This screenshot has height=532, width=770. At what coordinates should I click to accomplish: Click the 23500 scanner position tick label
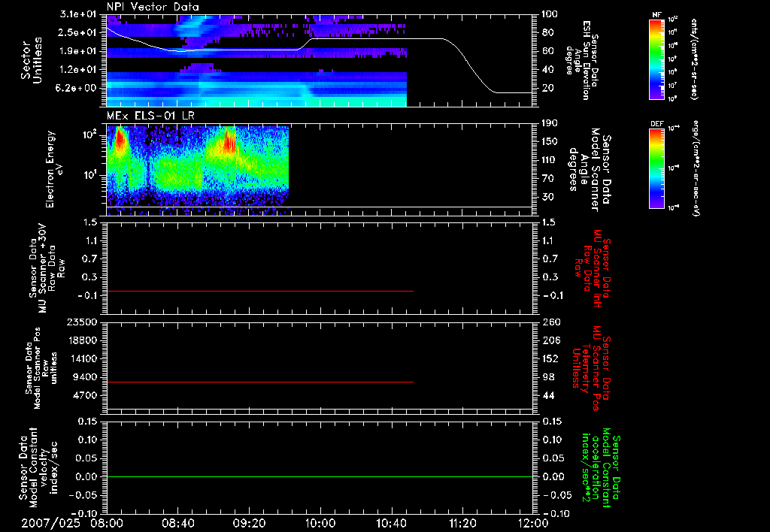tap(81, 322)
